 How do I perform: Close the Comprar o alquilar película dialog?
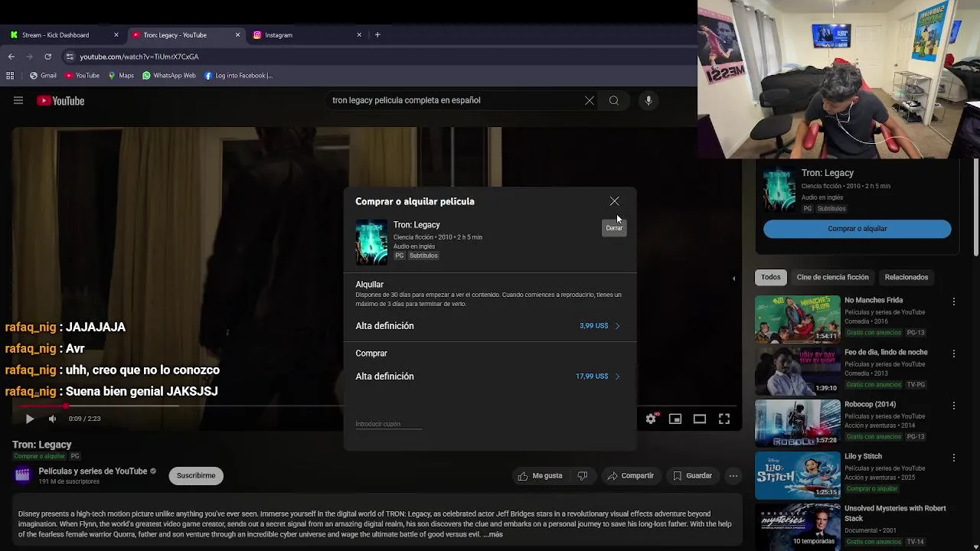click(614, 201)
